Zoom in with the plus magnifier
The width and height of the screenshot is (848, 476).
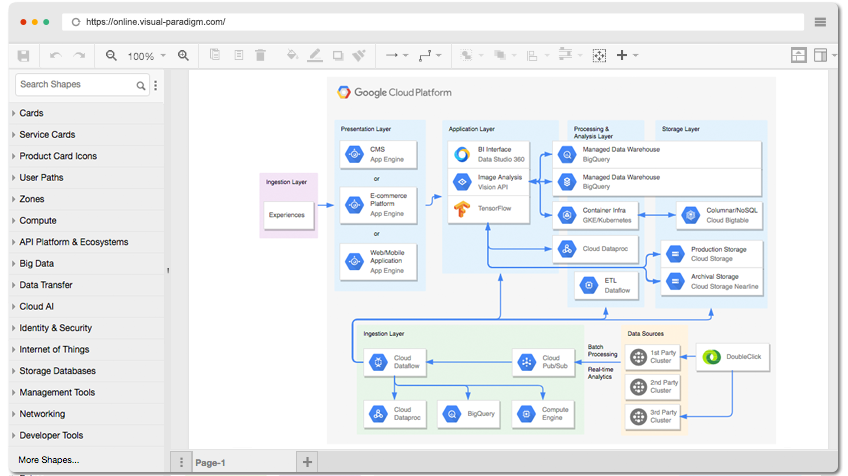183,56
